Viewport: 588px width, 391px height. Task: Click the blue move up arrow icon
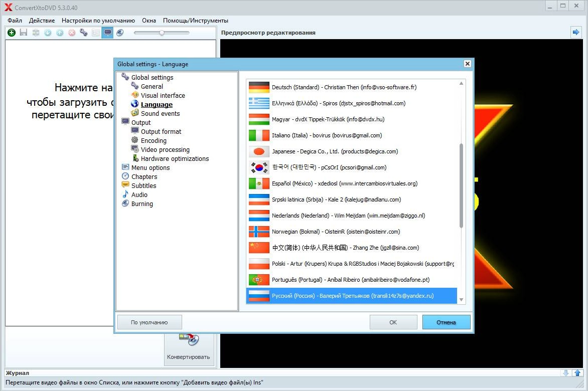(x=60, y=33)
